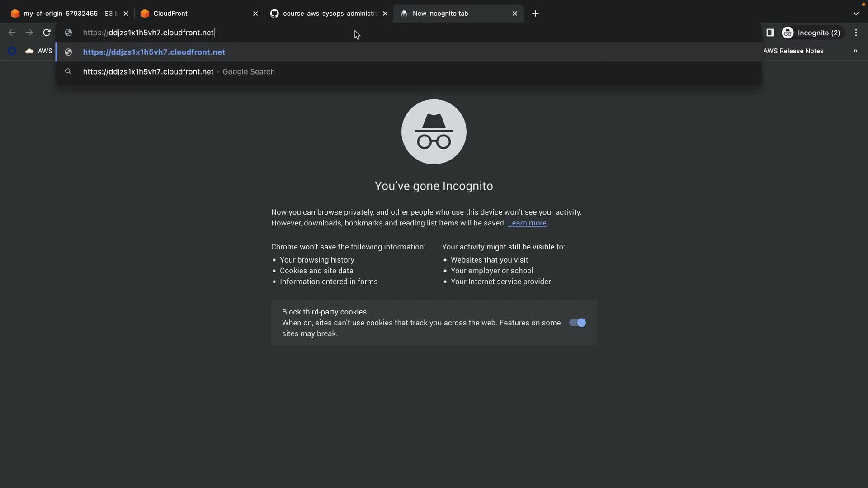Open Chrome's three-dot menu
This screenshot has height=488, width=868.
(856, 33)
